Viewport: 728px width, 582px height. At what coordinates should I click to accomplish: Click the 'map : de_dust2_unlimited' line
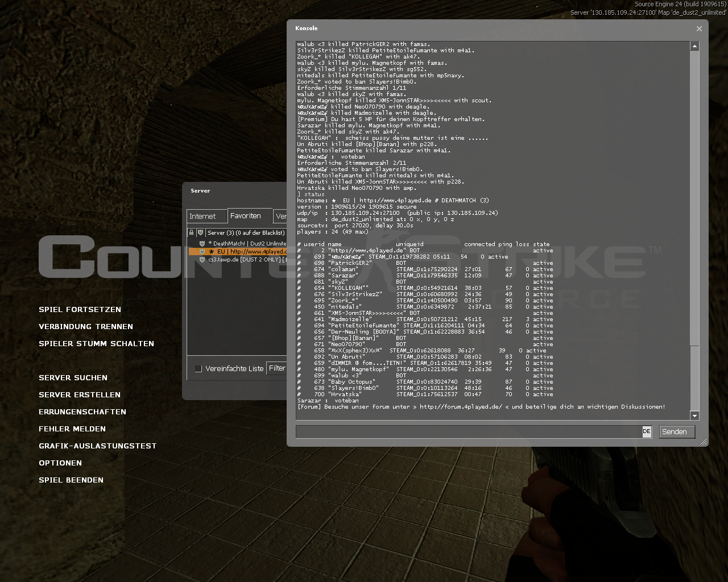375,219
